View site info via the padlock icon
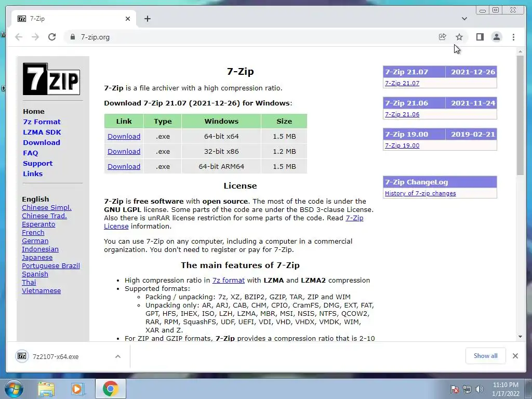This screenshot has width=532, height=399. tap(72, 37)
